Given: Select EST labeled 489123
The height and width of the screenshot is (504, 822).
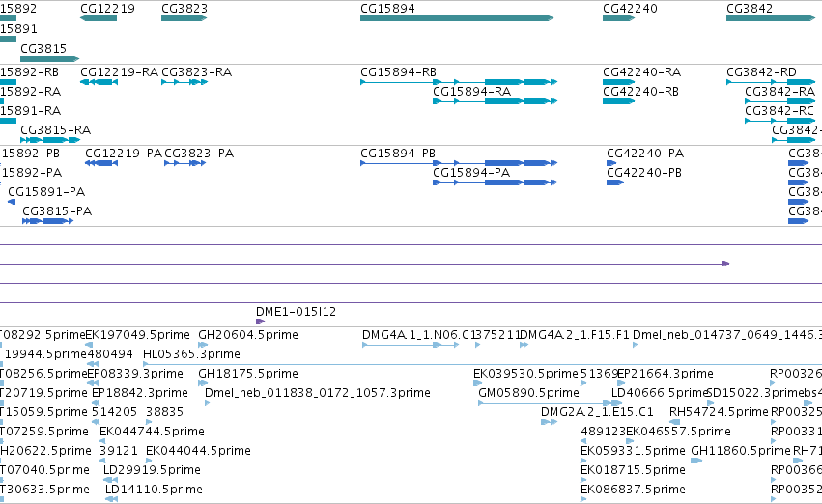Looking at the screenshot, I should [x=604, y=432].
